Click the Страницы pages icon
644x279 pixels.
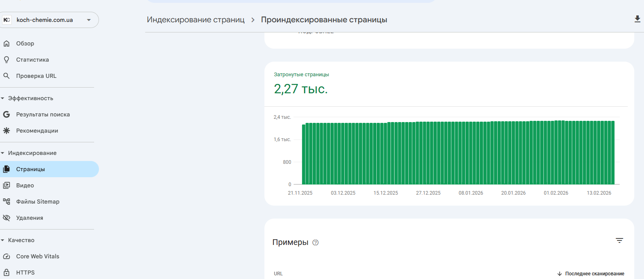6,169
